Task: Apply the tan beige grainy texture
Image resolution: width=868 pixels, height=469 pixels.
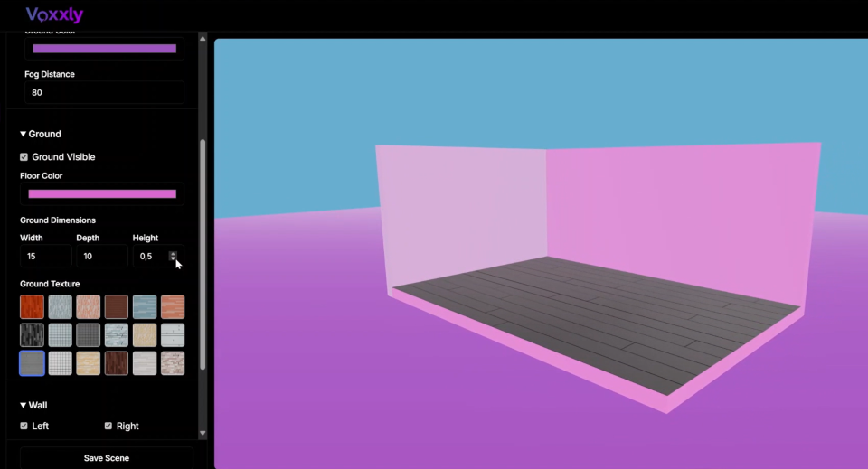Action: click(145, 335)
